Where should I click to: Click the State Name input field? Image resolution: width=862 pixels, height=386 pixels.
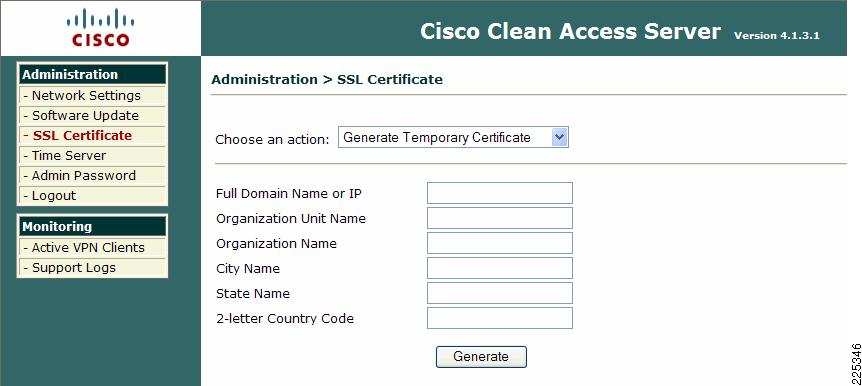[x=500, y=293]
